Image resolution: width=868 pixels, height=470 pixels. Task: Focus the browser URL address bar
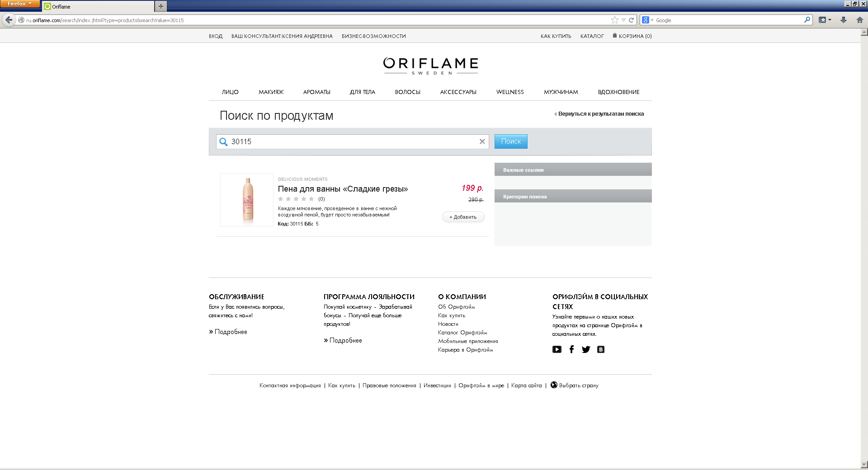tap(316, 20)
